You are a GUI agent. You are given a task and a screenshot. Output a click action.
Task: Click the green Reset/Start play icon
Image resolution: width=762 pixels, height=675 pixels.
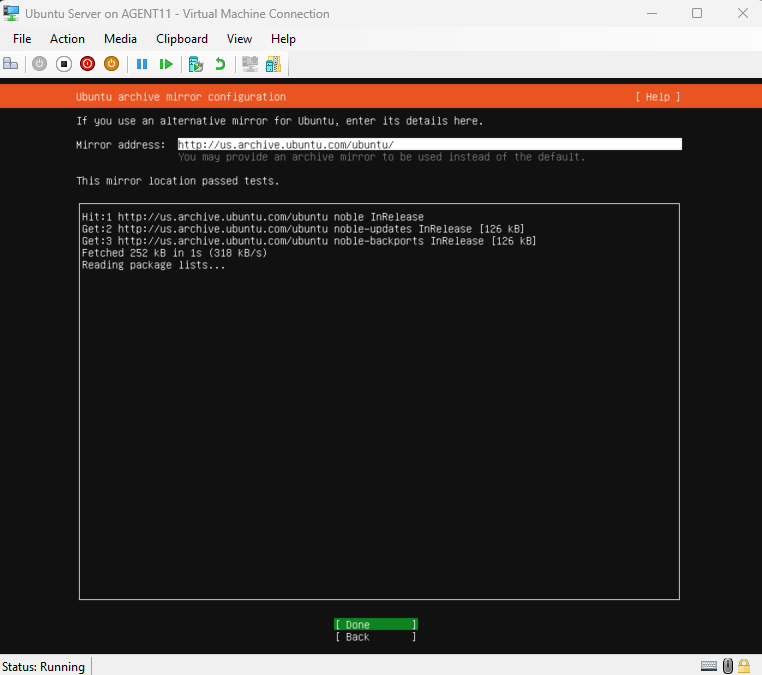tap(166, 64)
